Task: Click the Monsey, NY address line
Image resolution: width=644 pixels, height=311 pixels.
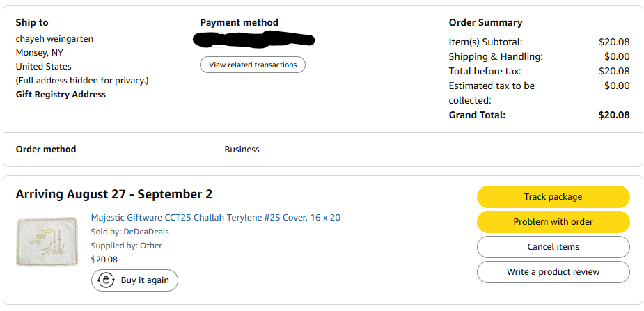Action: point(40,53)
